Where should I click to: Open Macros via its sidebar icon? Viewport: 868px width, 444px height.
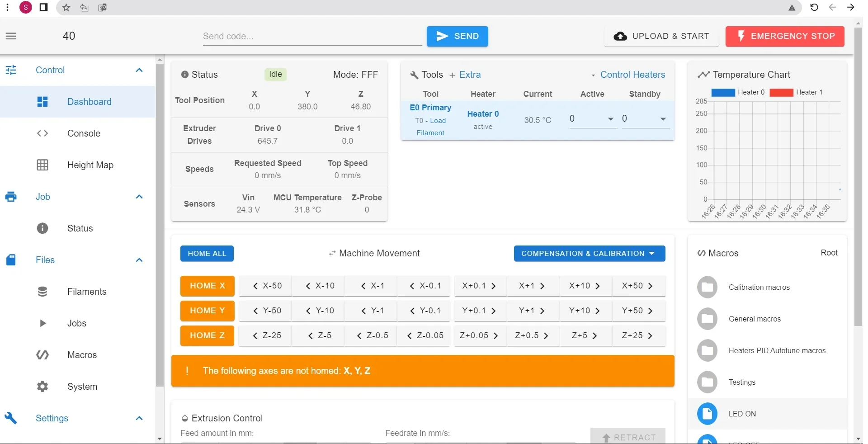tap(42, 355)
